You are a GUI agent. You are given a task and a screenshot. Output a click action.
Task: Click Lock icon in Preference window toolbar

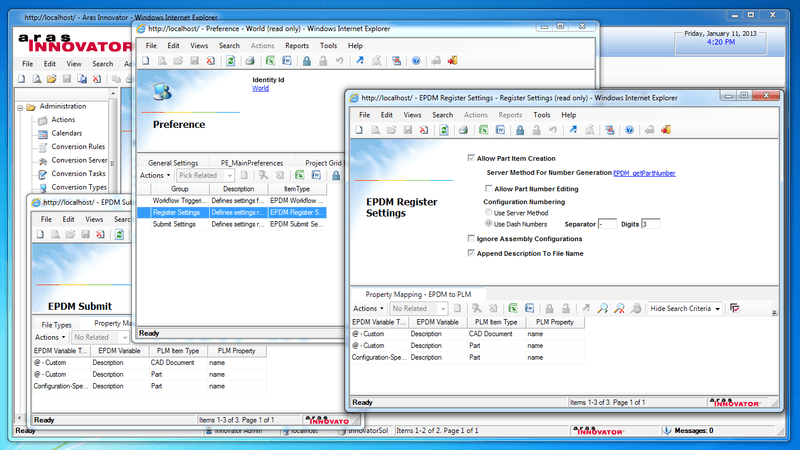307,61
